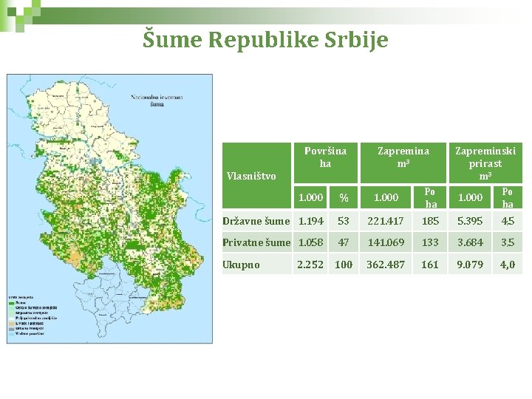Click the "5.395" increment cell
The height and width of the screenshot is (399, 532).
point(470,221)
